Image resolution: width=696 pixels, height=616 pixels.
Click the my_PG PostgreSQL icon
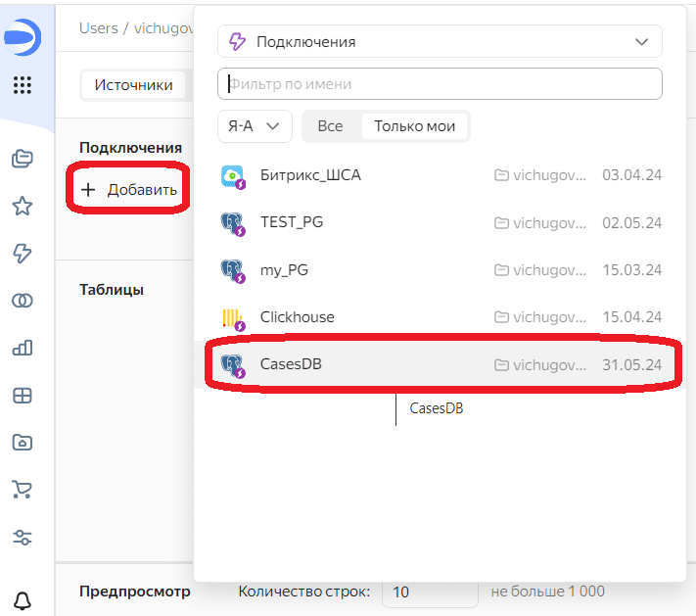click(233, 271)
